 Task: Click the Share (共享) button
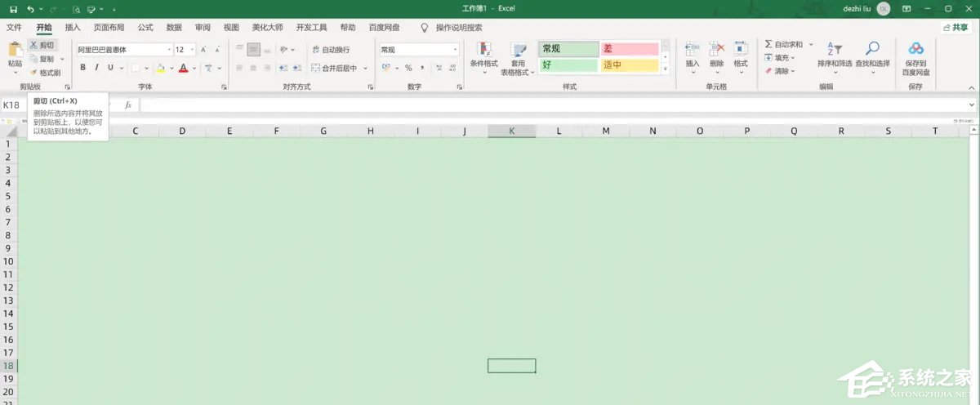[955, 27]
